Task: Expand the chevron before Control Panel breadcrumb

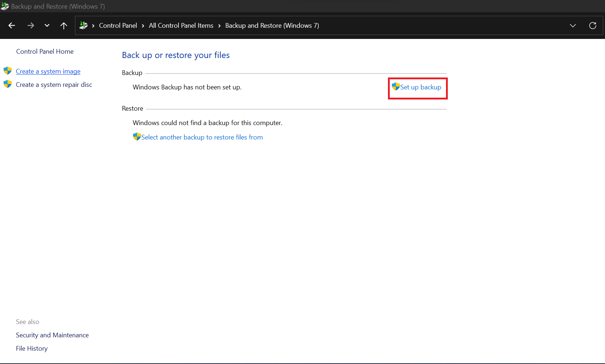Action: 93,26
